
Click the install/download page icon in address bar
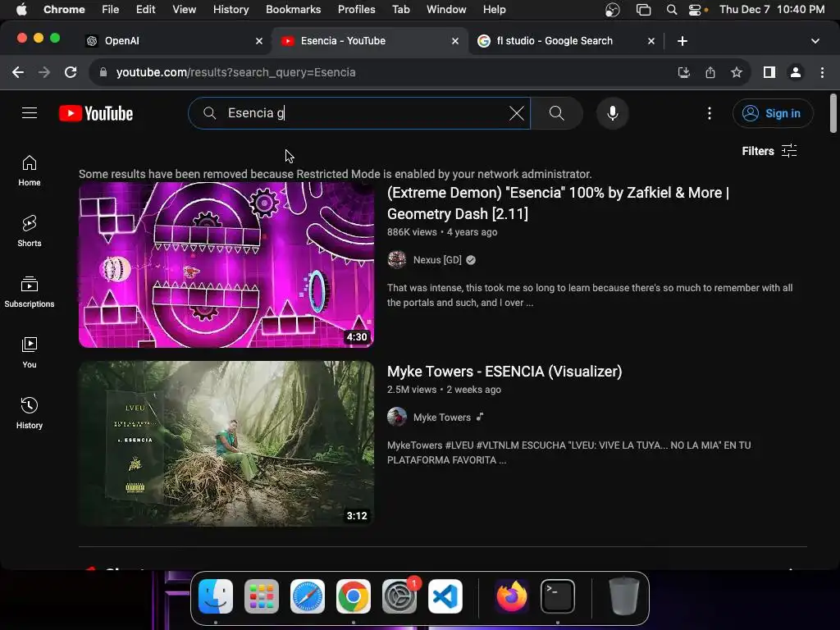[684, 72]
